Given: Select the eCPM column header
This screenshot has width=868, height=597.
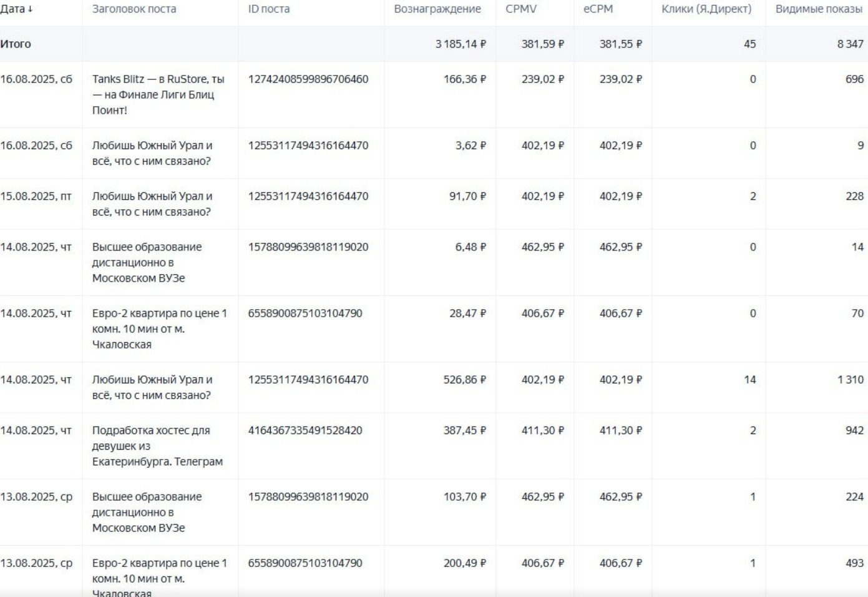Looking at the screenshot, I should [598, 9].
